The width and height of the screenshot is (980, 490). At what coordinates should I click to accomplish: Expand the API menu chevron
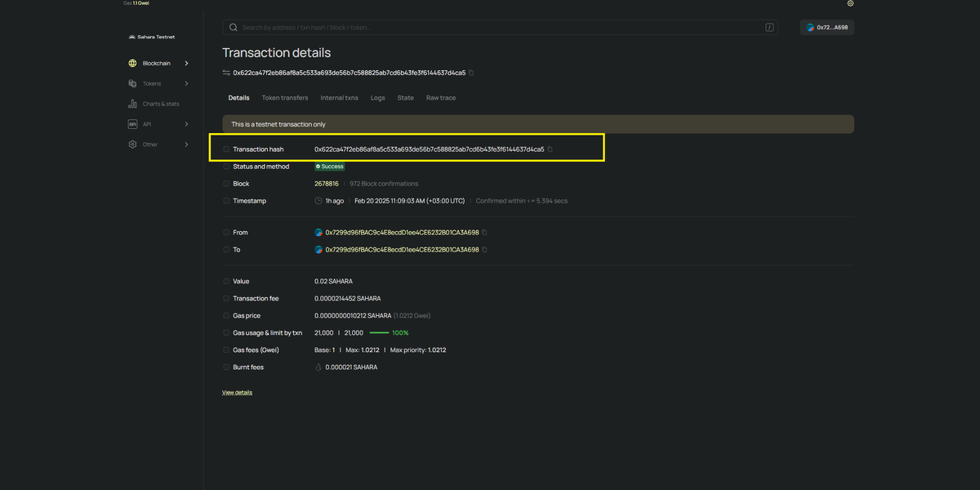click(186, 124)
